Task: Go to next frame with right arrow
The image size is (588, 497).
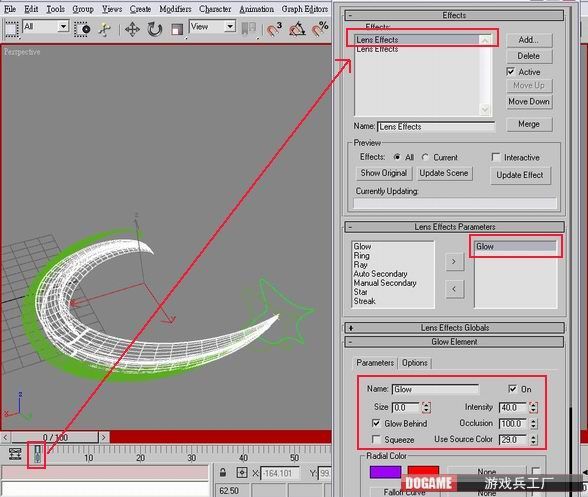Action: point(104,437)
